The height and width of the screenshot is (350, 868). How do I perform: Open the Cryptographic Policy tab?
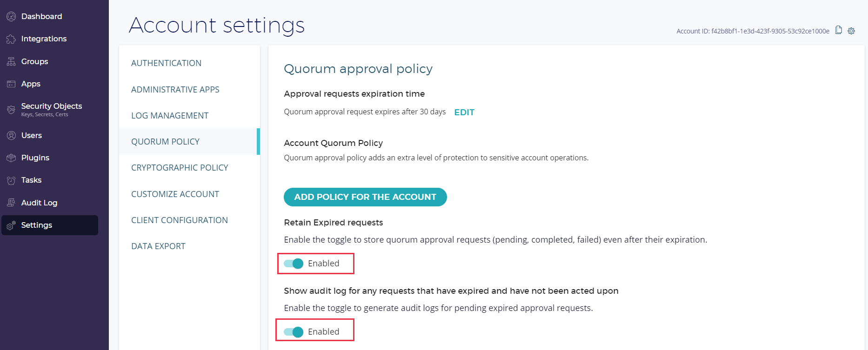click(x=180, y=168)
